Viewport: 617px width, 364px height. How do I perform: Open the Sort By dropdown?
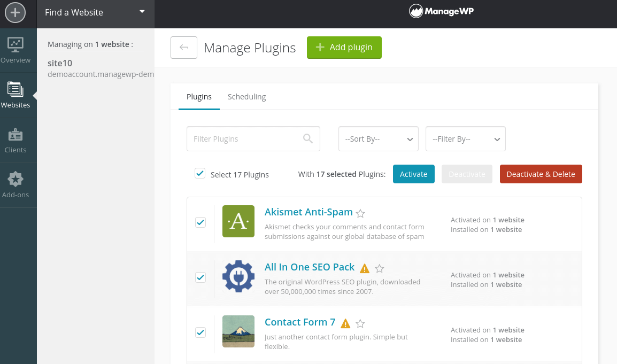coord(378,138)
